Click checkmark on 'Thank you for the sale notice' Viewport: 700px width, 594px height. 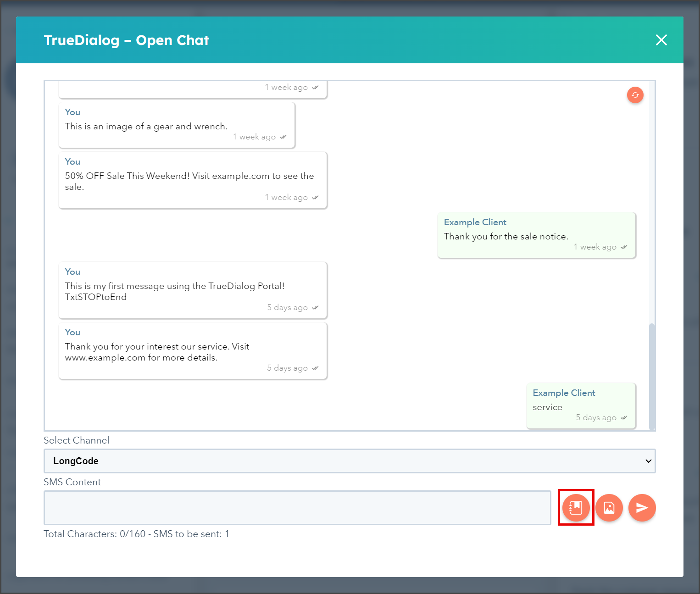[x=624, y=247]
